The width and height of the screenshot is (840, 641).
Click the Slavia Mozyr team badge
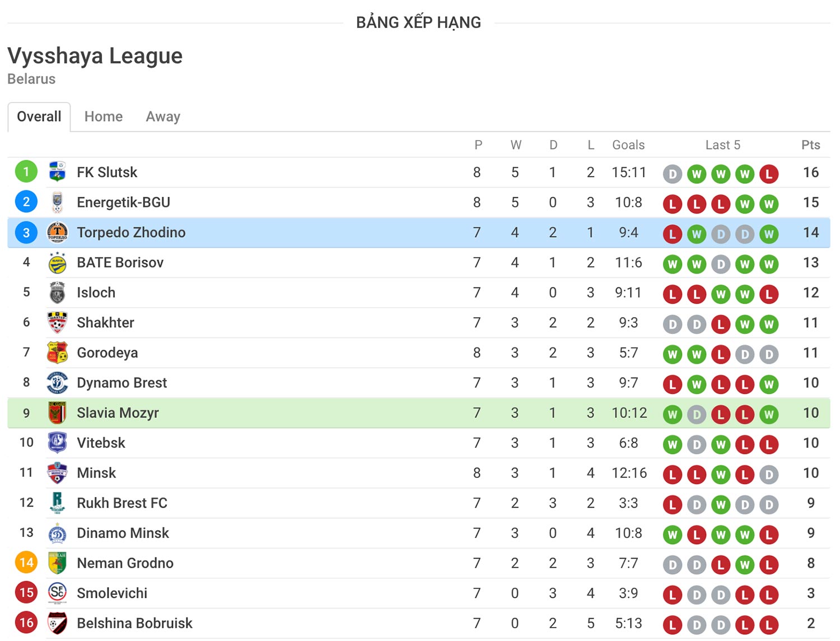57,412
